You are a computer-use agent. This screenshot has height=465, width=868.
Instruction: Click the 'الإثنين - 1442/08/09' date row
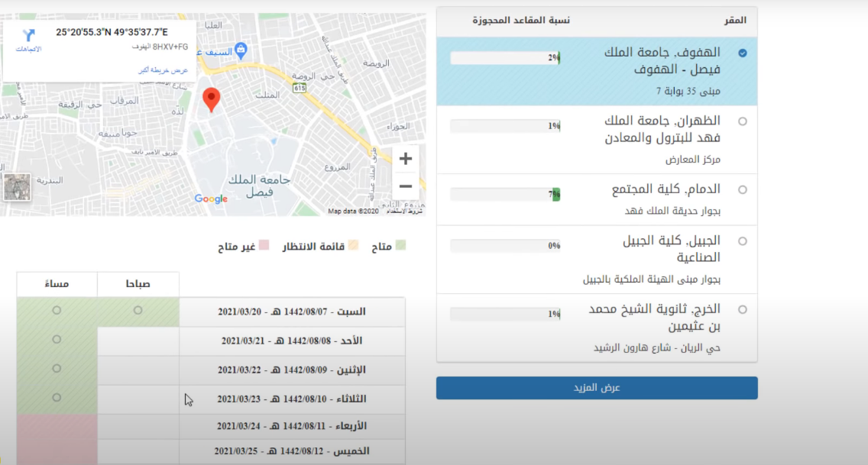coord(292,370)
